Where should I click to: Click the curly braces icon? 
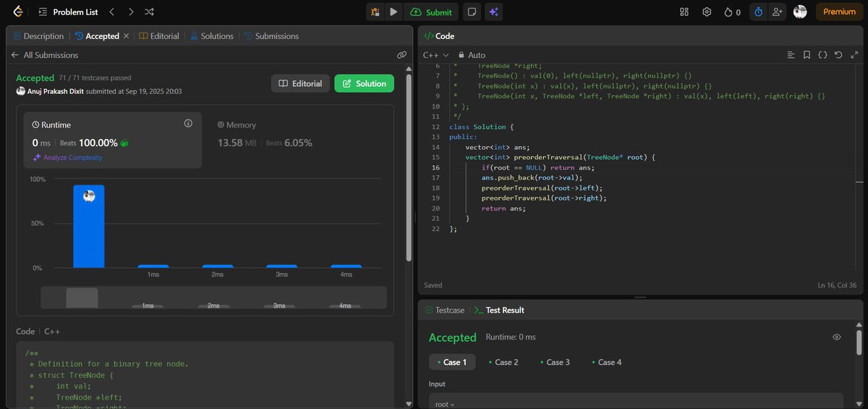[822, 55]
